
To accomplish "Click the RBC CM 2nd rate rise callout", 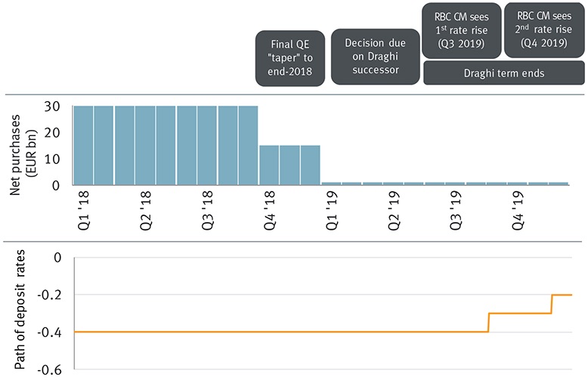I will click(x=543, y=29).
